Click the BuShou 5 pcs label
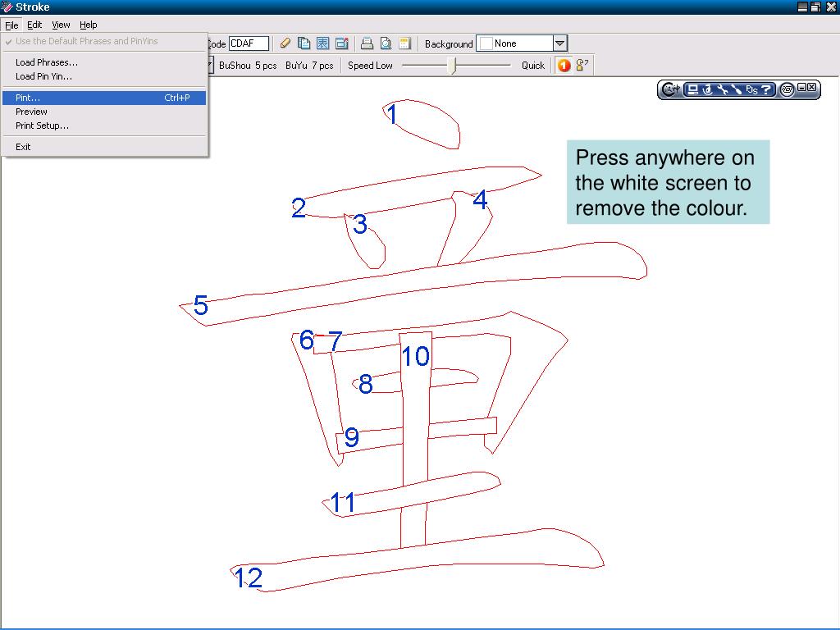The height and width of the screenshot is (630, 840). (248, 66)
